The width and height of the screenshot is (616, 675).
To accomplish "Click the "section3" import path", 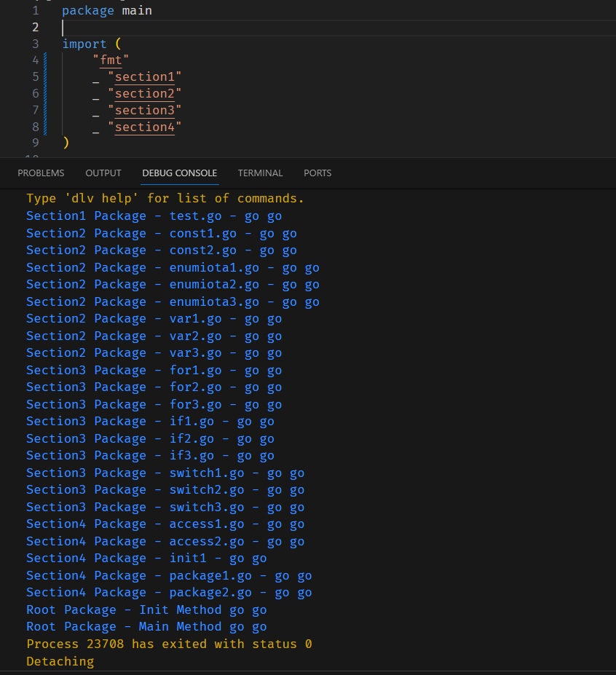I will coord(145,111).
